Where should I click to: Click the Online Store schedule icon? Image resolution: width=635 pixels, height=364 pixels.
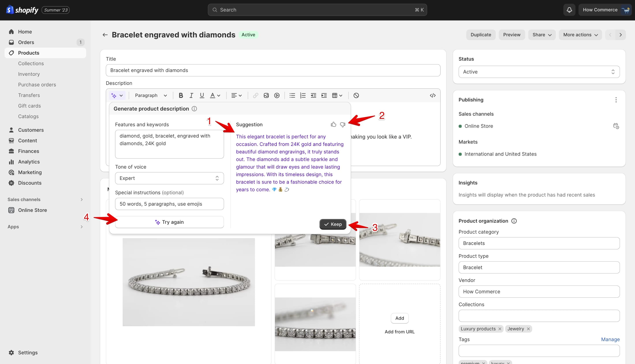[616, 126]
